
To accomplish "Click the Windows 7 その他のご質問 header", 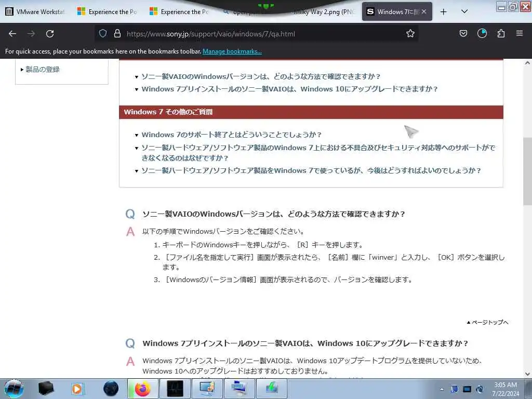I will pos(311,112).
